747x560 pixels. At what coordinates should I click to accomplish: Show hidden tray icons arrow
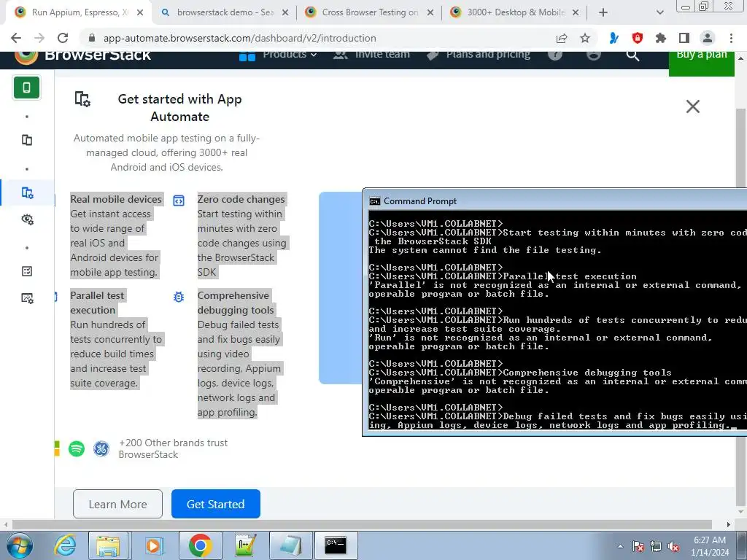(620, 546)
